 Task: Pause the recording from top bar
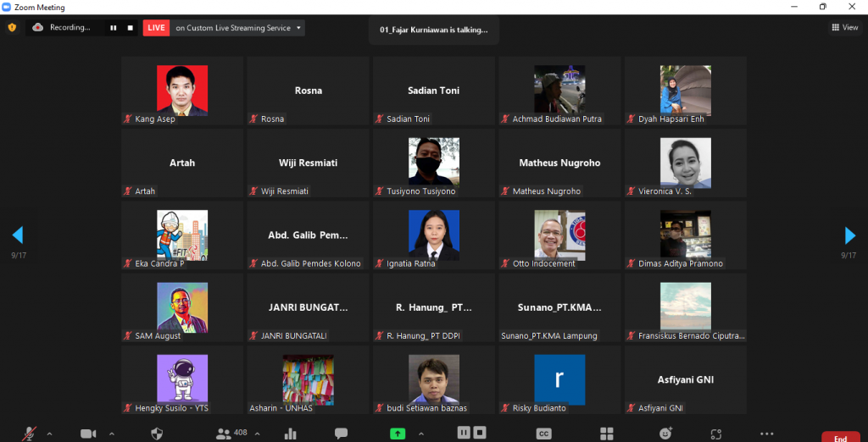[113, 28]
